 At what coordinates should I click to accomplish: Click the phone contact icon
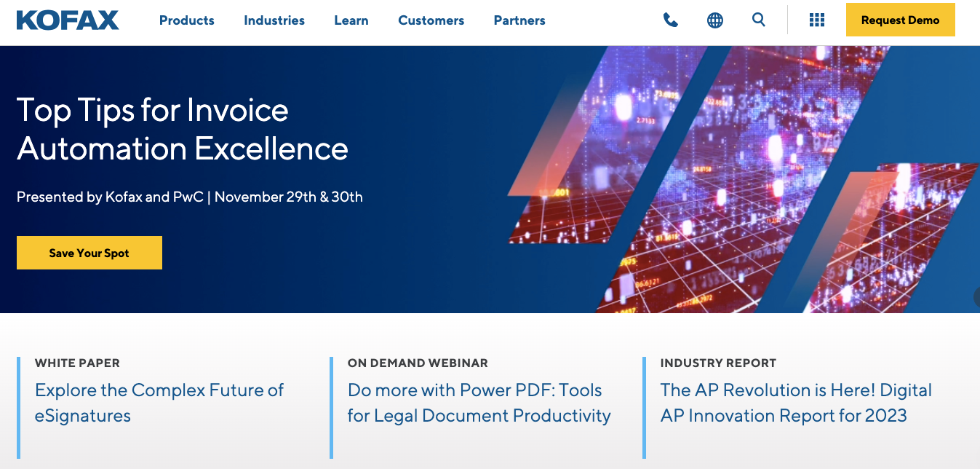(670, 20)
